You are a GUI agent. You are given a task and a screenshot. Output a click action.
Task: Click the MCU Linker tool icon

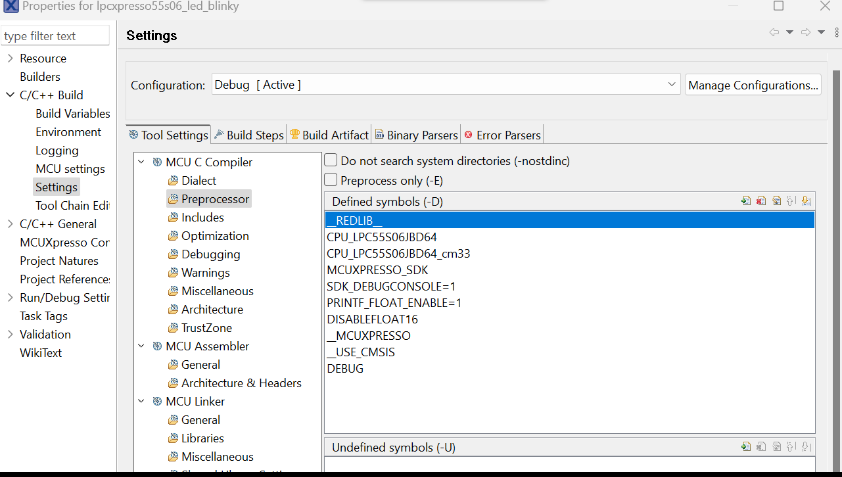(x=157, y=402)
